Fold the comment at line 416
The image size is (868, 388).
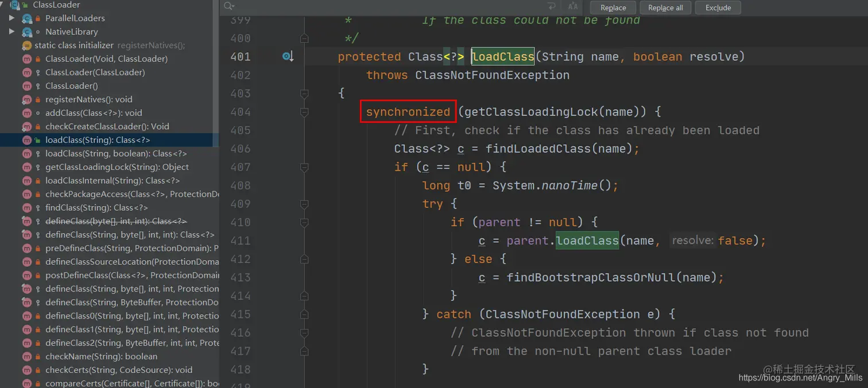pyautogui.click(x=304, y=332)
